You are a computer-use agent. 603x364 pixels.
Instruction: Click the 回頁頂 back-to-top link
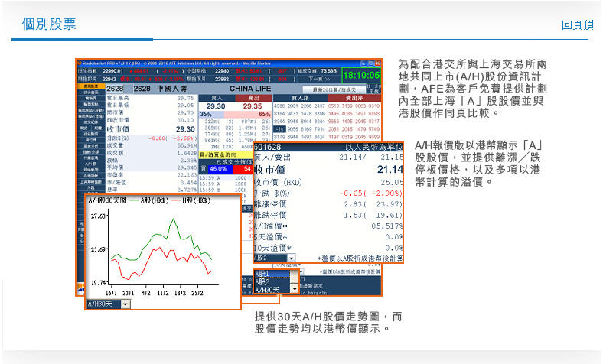click(x=578, y=25)
